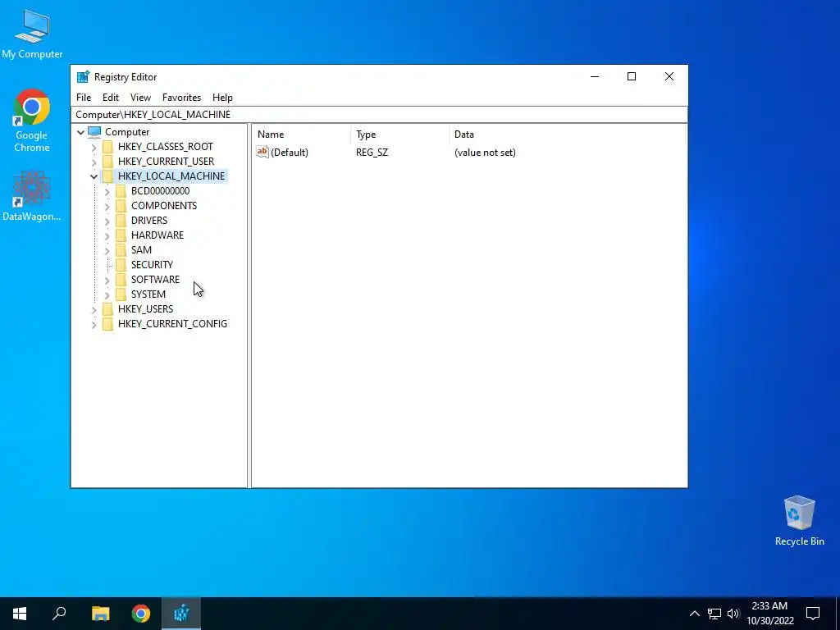Open the View menu
The height and width of the screenshot is (630, 840).
click(x=140, y=98)
